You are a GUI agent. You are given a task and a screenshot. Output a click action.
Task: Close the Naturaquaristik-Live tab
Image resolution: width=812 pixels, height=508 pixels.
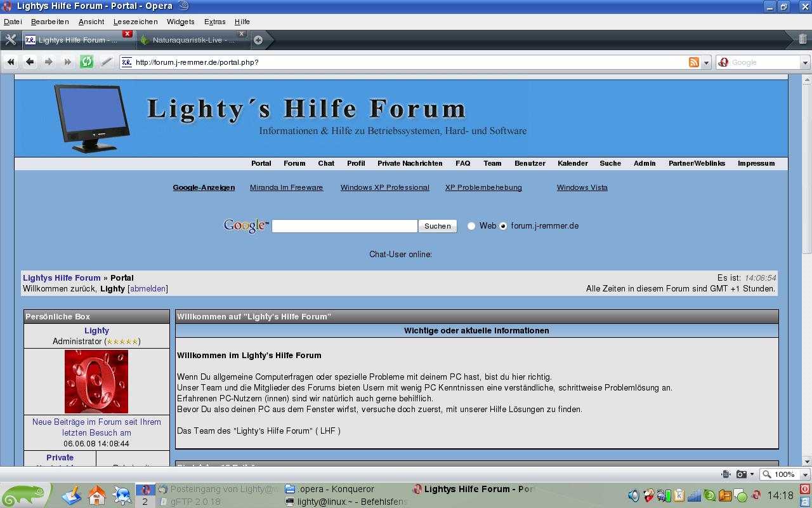click(242, 34)
